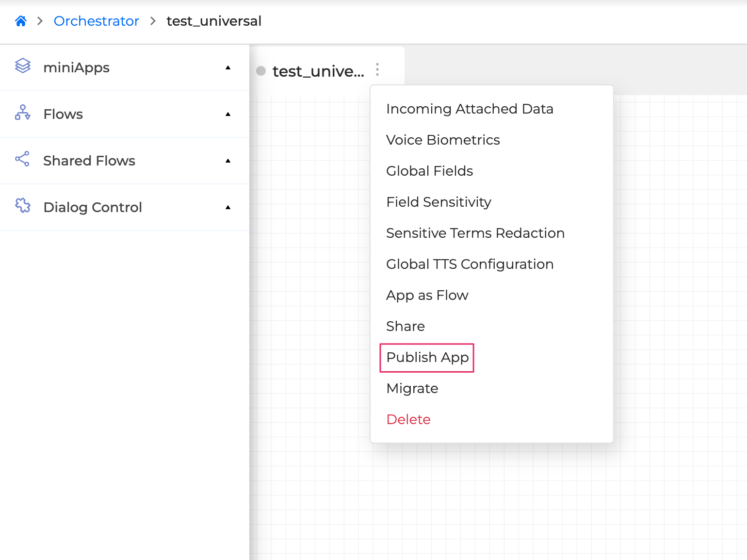Collapse the miniApps section
Image resolution: width=747 pixels, height=560 pixels.
(228, 68)
